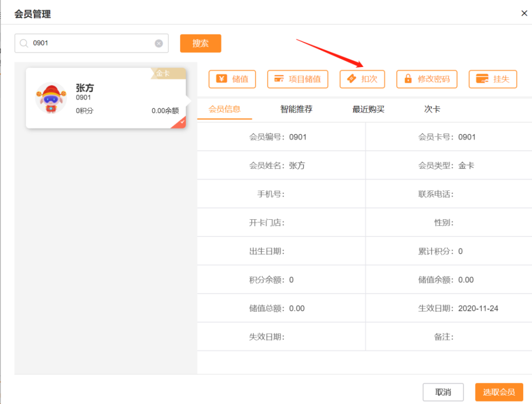The image size is (532, 404).
Task: Click the 扣次 ticket icon
Action: tap(352, 79)
